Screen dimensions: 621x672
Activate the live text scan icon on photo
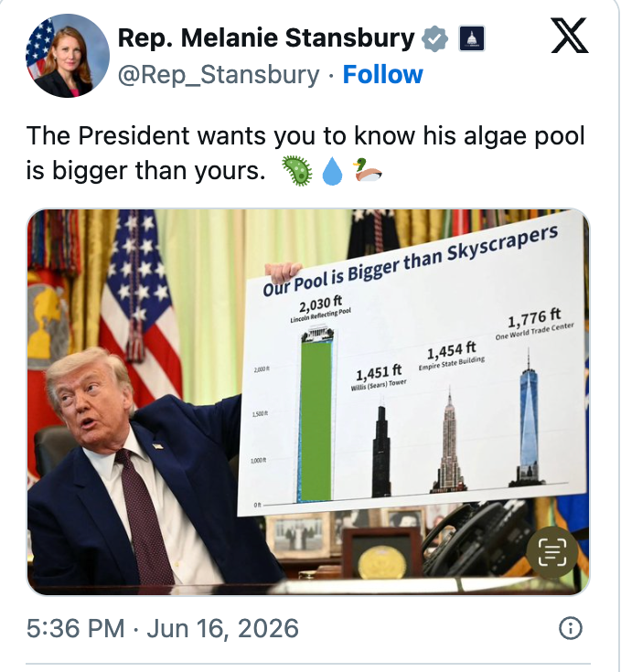pyautogui.click(x=552, y=552)
